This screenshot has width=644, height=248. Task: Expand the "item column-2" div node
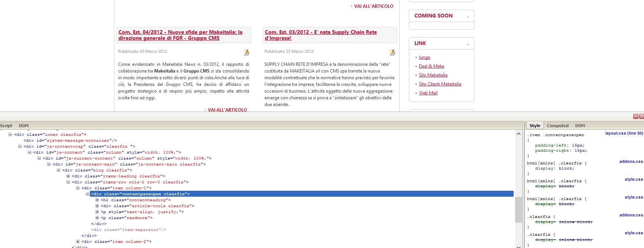pos(78,242)
